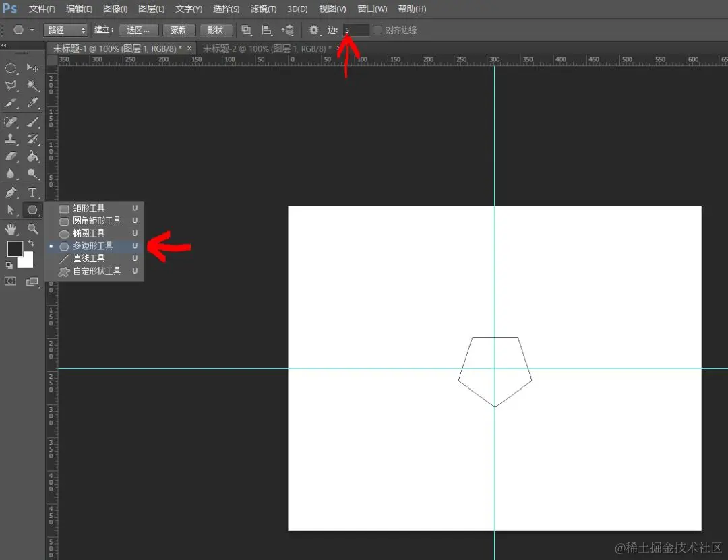
Task: Reset default foreground and background colors
Action: pyautogui.click(x=9, y=265)
